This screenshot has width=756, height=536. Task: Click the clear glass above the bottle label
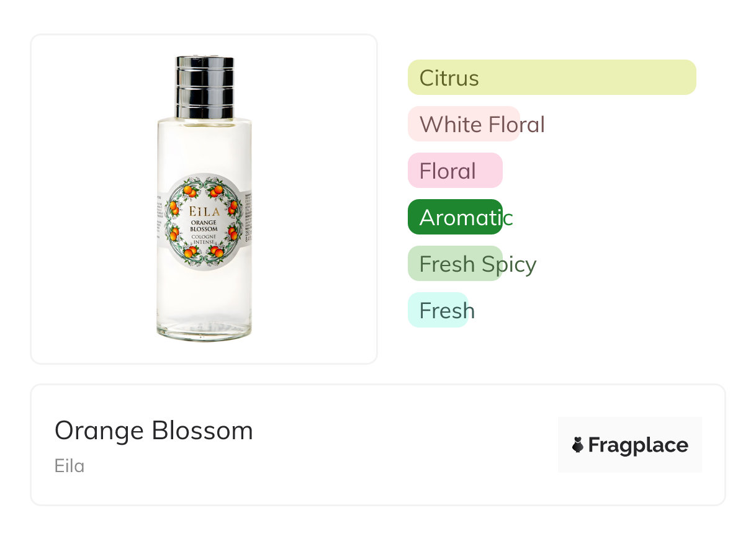click(x=204, y=149)
